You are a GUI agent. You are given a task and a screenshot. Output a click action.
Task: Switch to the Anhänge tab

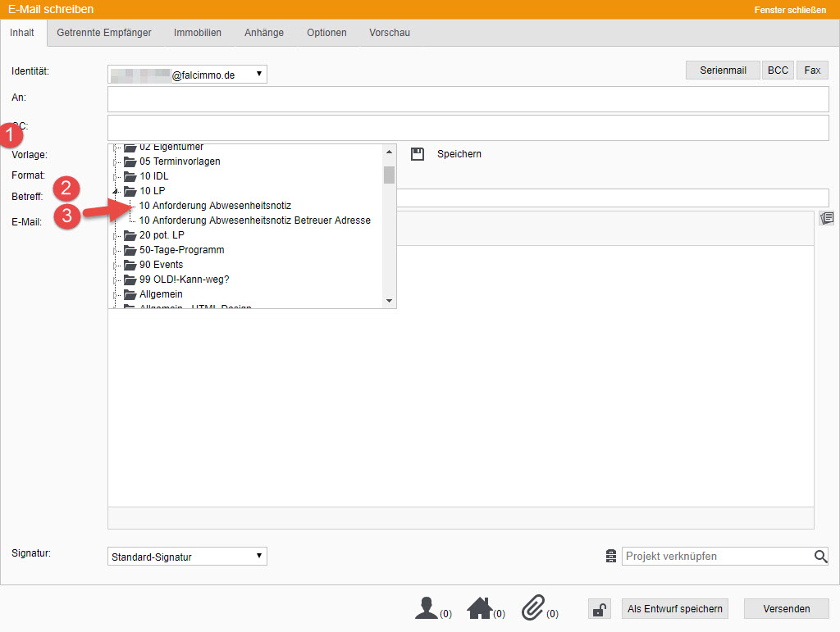coord(263,33)
